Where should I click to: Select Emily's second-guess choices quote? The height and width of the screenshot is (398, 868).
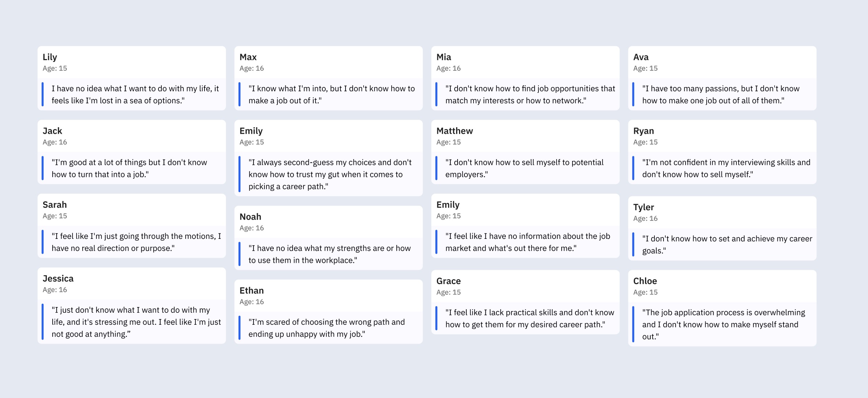point(330,174)
